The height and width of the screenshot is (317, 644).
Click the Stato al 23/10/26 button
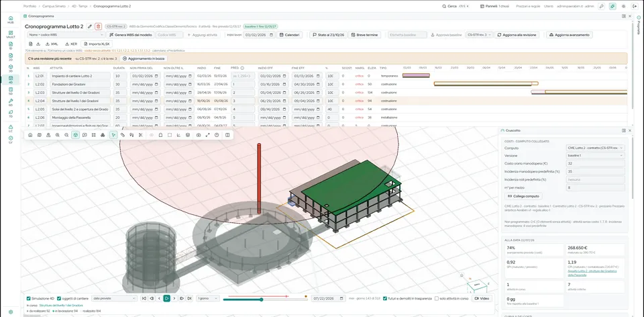[328, 35]
